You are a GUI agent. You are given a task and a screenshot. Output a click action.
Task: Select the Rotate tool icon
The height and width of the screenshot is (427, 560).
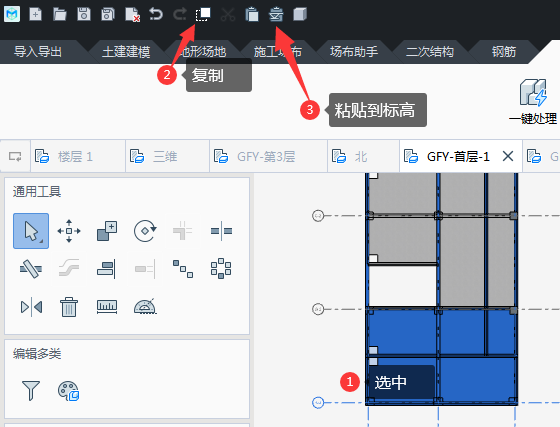pyautogui.click(x=145, y=231)
